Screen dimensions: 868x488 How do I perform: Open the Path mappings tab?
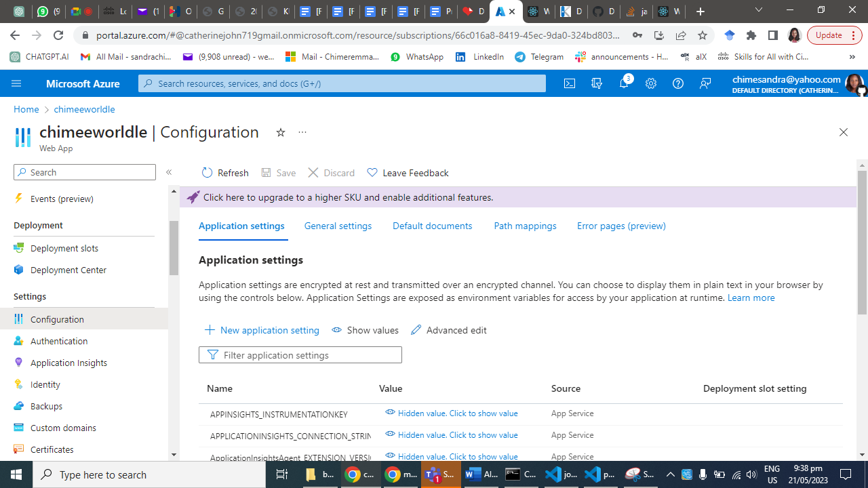pos(525,226)
